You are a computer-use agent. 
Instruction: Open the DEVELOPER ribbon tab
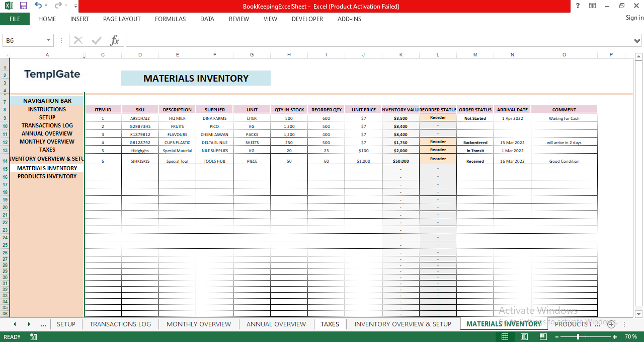point(307,19)
